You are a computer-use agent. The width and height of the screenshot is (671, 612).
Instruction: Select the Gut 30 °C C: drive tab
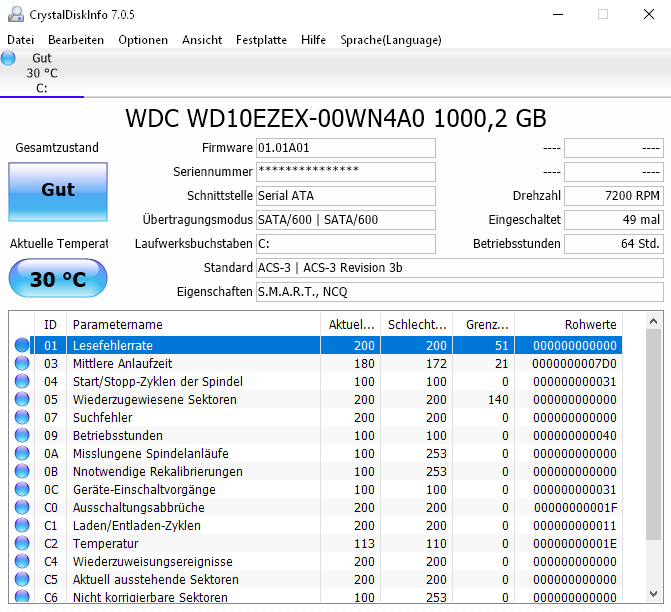42,73
